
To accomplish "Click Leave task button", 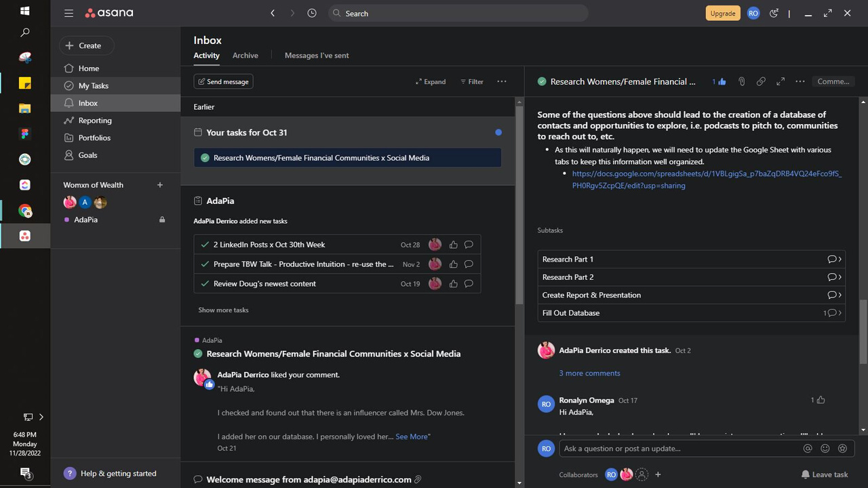I will click(x=825, y=474).
